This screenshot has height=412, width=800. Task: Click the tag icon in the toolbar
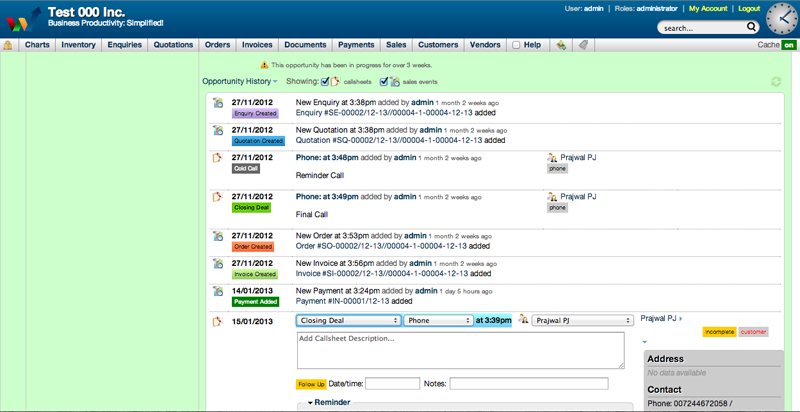tap(583, 45)
